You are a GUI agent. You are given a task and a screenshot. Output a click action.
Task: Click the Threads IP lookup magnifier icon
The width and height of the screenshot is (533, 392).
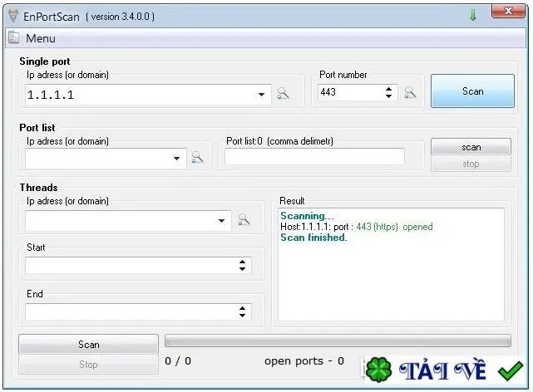click(x=244, y=219)
